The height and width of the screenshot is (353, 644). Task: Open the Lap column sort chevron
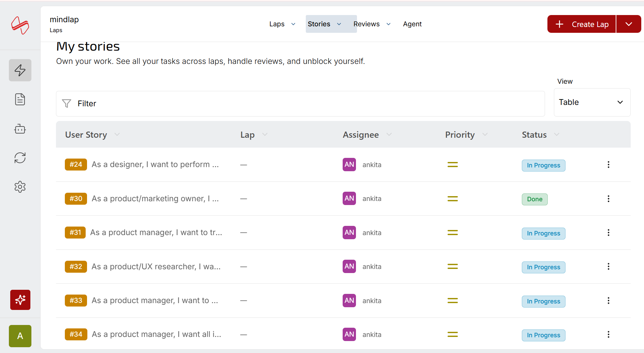tap(265, 135)
